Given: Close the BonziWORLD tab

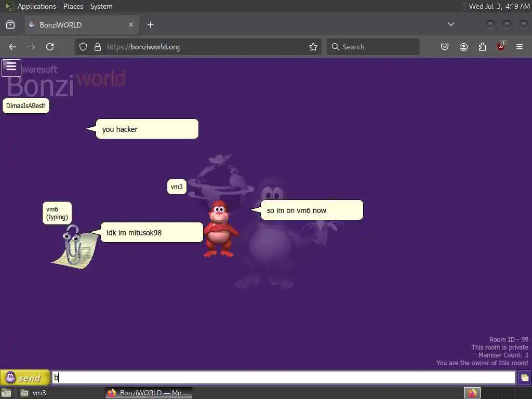Looking at the screenshot, I should pos(130,24).
